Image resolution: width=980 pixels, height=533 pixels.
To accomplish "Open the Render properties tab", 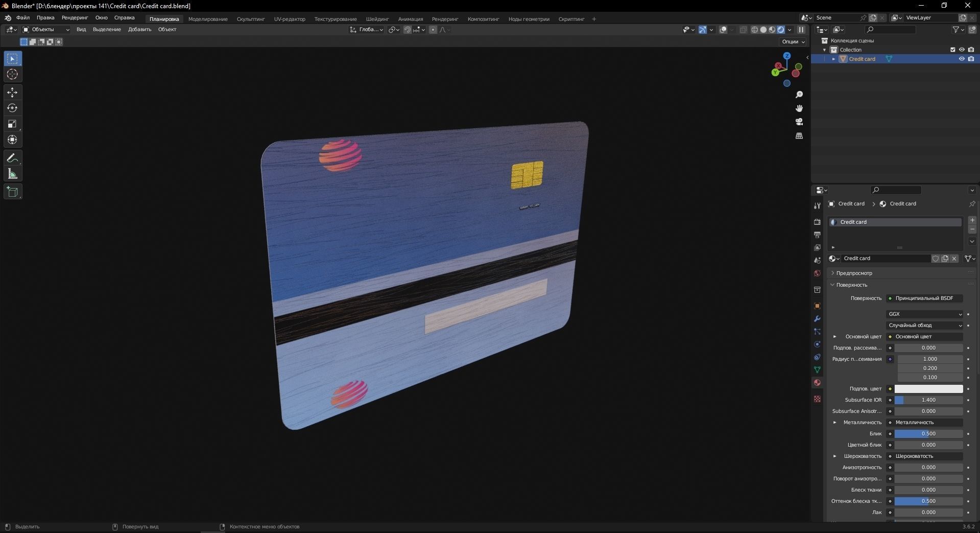I will 817,222.
